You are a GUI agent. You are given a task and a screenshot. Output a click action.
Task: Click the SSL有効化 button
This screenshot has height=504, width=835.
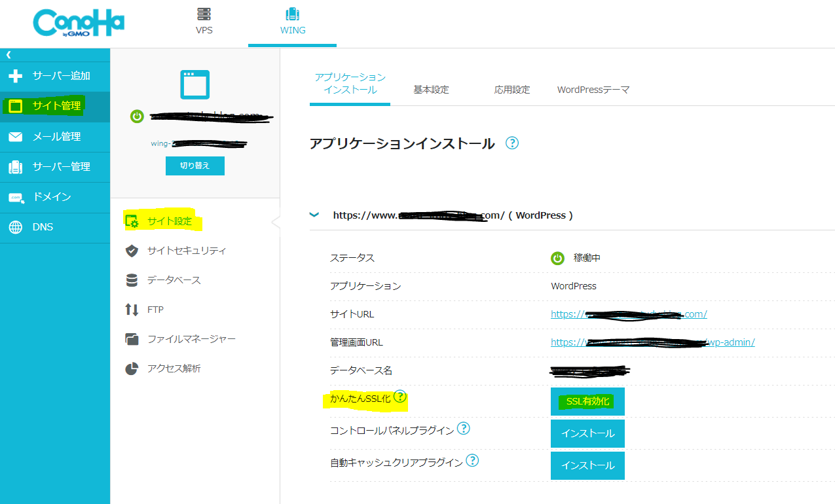tap(587, 401)
